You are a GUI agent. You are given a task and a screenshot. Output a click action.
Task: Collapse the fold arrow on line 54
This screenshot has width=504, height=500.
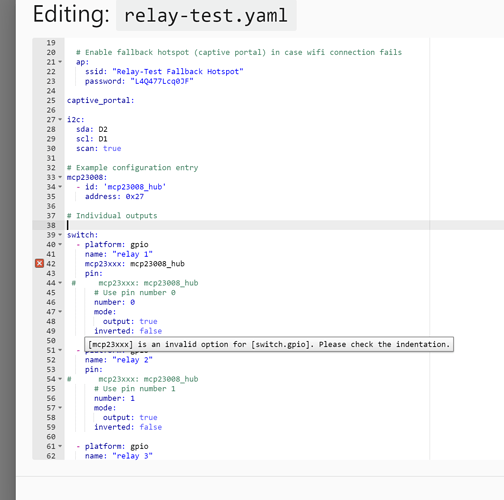[x=60, y=379]
